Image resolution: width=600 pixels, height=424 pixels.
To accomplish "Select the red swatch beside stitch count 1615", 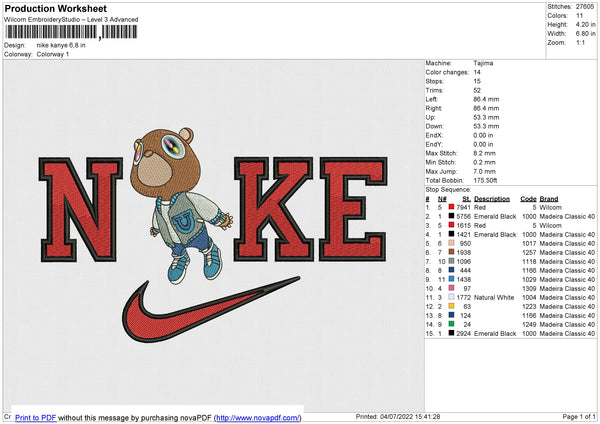I will pyautogui.click(x=452, y=225).
